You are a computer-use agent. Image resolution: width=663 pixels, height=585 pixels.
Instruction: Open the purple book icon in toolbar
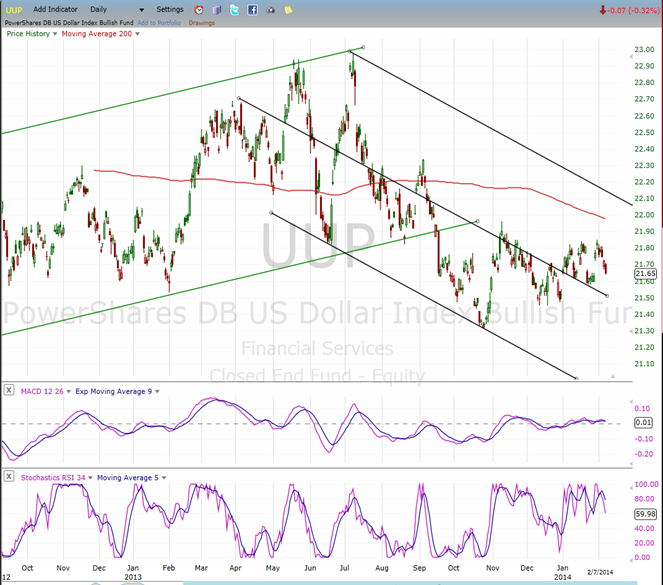[x=216, y=9]
